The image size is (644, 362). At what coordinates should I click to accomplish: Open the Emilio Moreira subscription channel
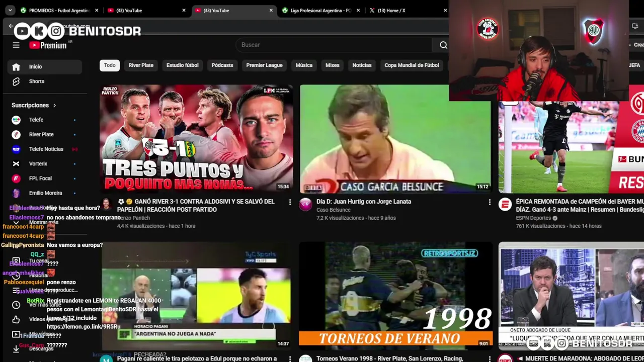[x=44, y=193]
